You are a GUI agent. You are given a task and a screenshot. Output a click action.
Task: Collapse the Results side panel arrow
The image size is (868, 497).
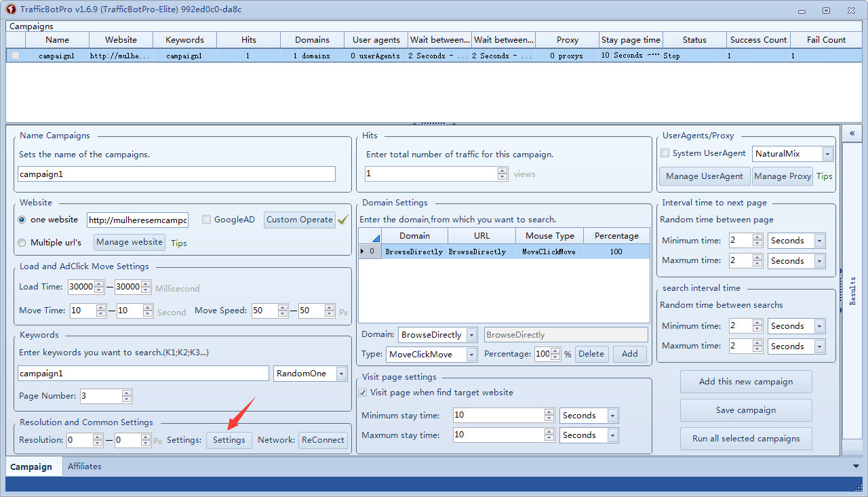click(x=852, y=134)
